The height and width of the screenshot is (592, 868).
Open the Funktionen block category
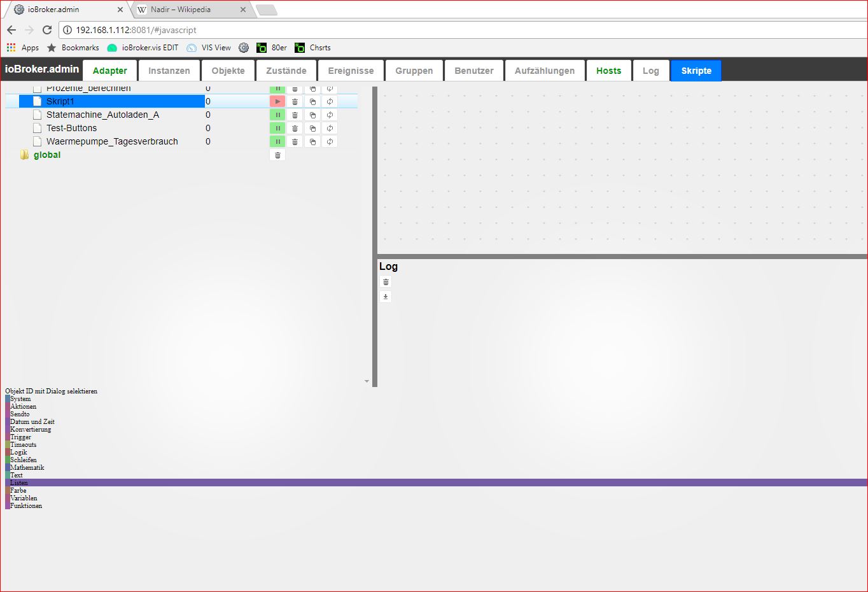point(26,505)
